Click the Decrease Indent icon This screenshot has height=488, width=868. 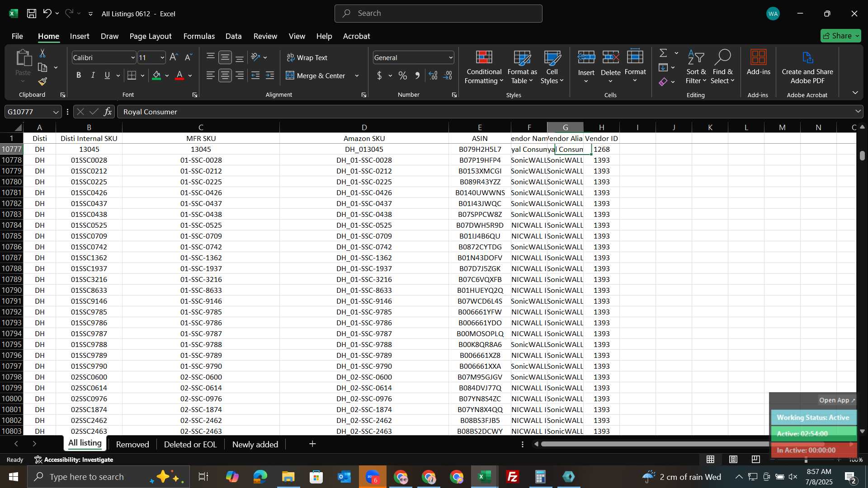coord(255,75)
